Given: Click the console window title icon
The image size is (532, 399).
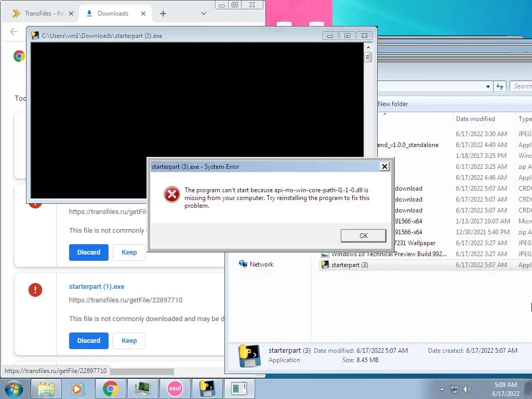Looking at the screenshot, I should [x=35, y=35].
